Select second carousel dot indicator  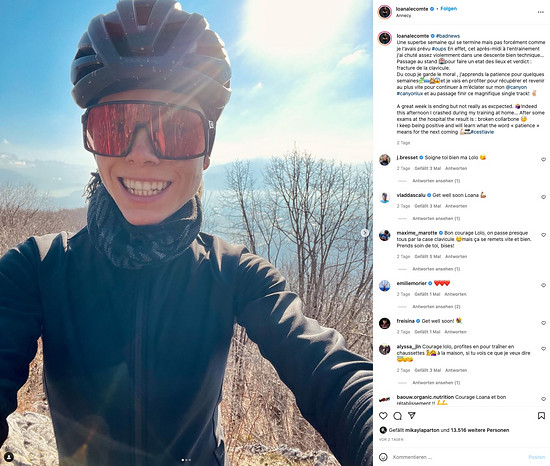click(x=186, y=460)
